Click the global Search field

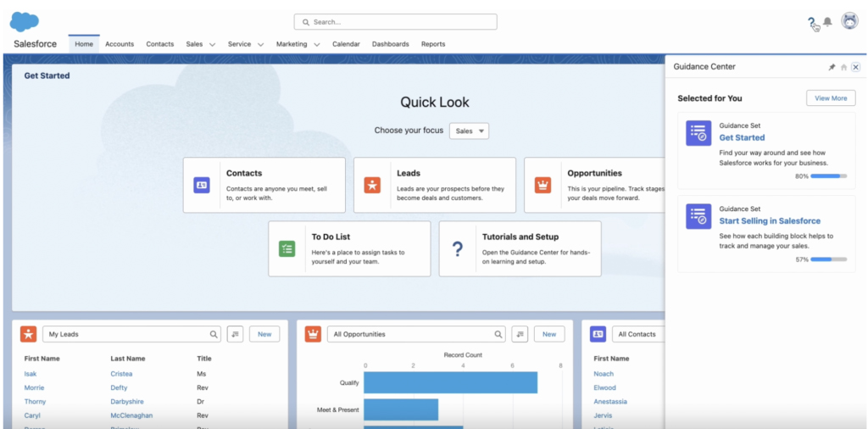[x=395, y=22]
